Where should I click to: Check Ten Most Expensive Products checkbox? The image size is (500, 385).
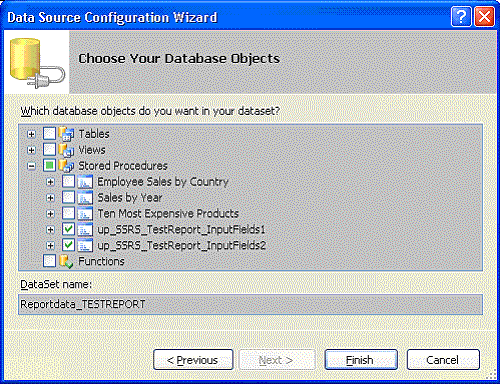point(68,213)
